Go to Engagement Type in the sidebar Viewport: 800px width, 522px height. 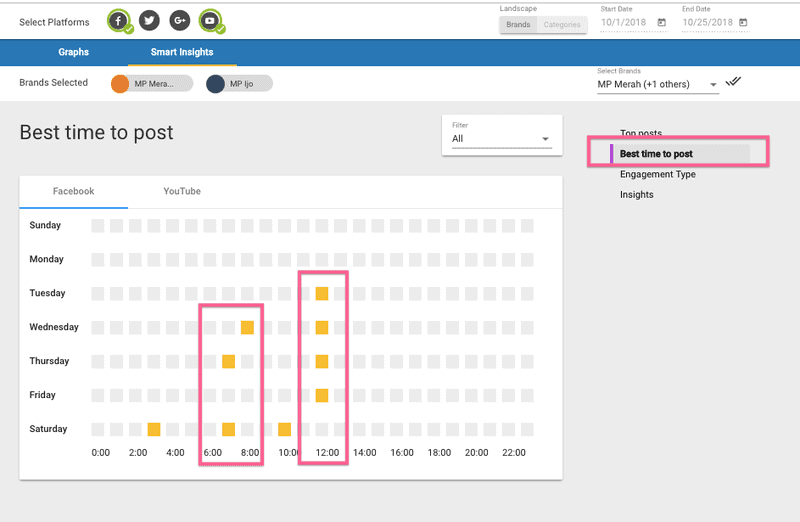(657, 174)
